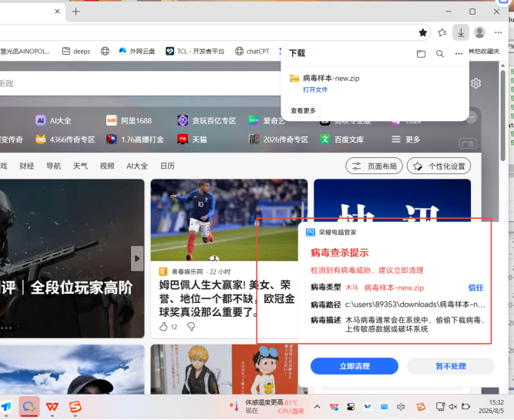Open new browser tab with plus
The height and width of the screenshot is (420, 514).
tap(76, 12)
